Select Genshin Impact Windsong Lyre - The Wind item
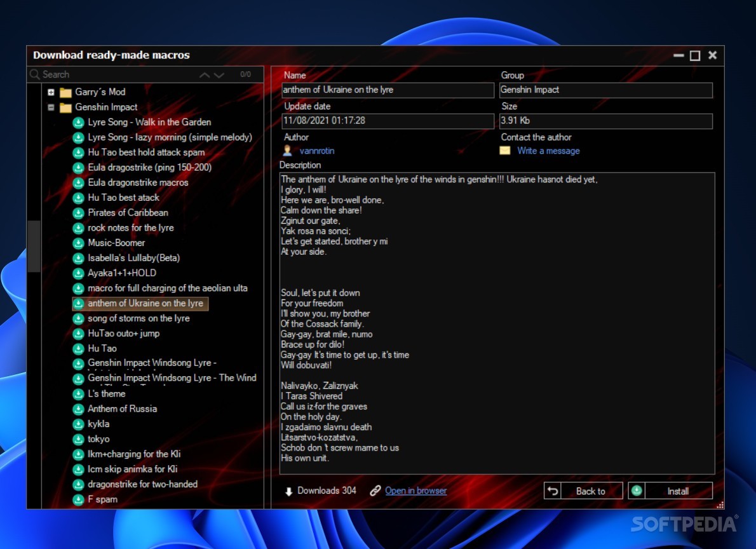Viewport: 756px width, 549px height. click(172, 377)
